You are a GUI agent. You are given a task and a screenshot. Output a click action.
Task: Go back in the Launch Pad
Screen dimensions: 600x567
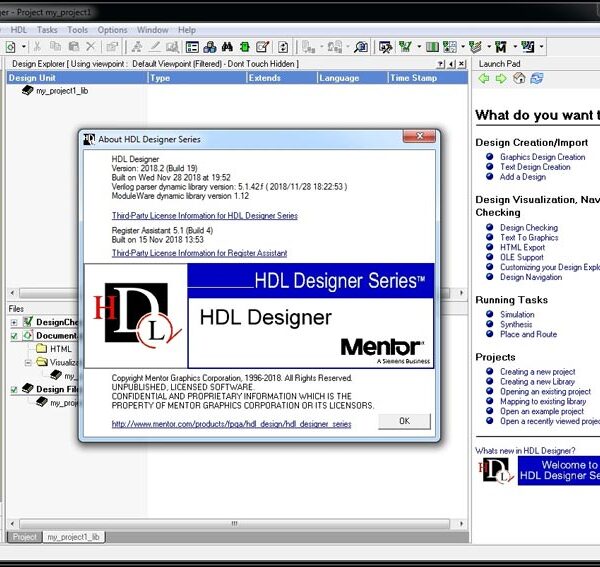(484, 78)
